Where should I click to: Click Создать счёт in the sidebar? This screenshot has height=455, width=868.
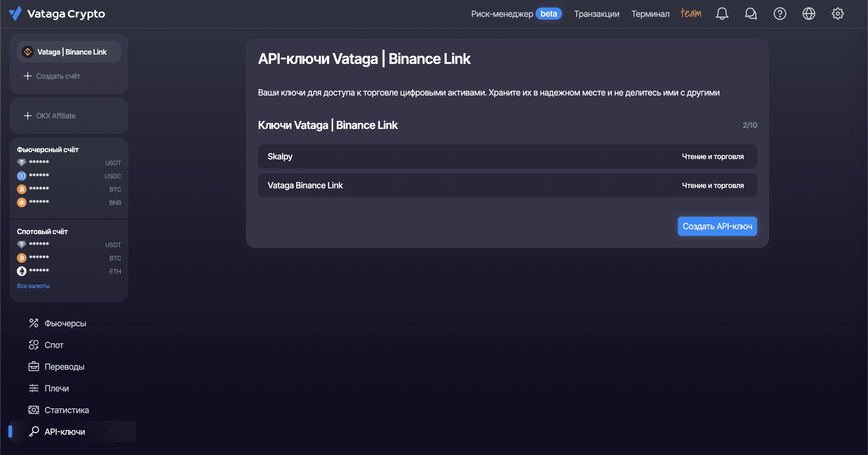pos(58,76)
